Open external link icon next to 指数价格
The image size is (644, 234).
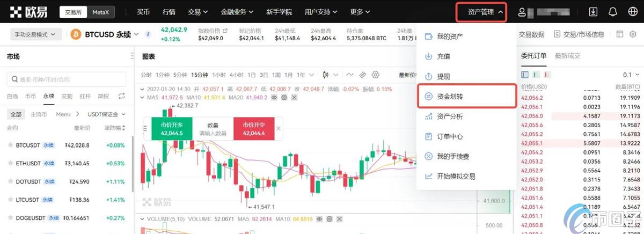[x=225, y=31]
